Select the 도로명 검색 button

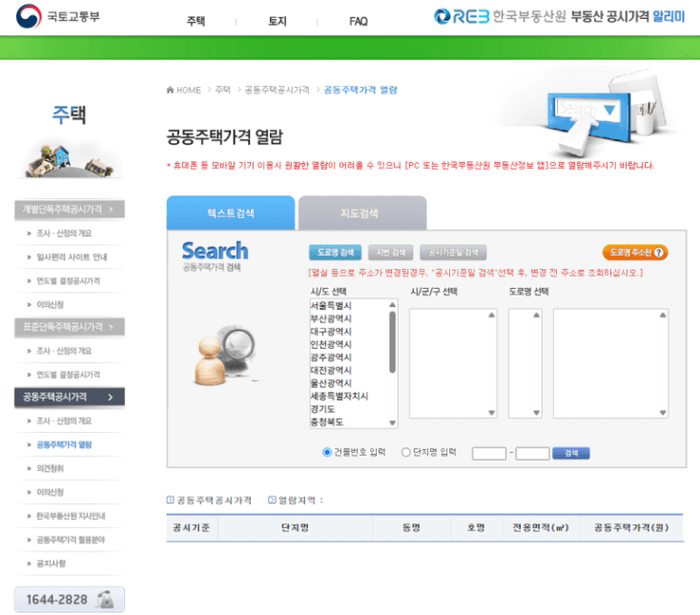click(335, 252)
